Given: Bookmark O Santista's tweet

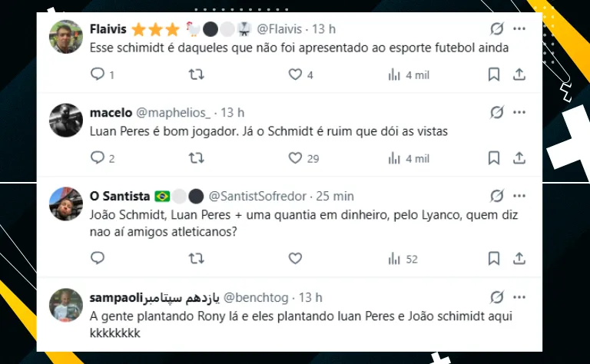Looking at the screenshot, I should (x=494, y=259).
